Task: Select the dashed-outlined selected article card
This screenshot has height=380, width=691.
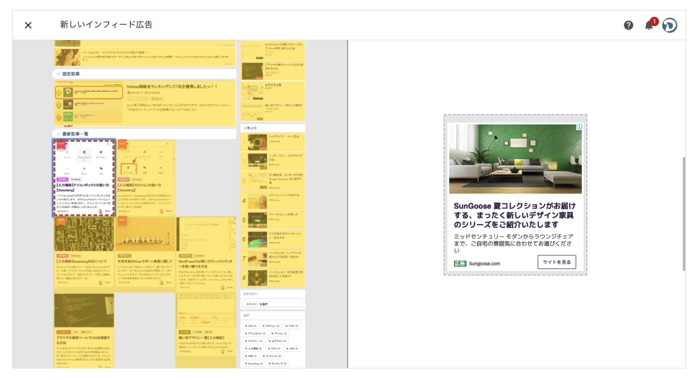Action: point(84,178)
